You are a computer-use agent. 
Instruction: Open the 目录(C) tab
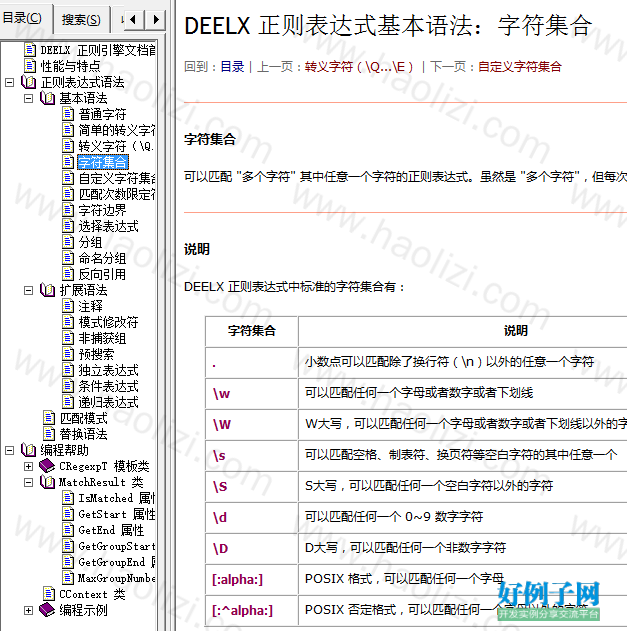[23, 18]
